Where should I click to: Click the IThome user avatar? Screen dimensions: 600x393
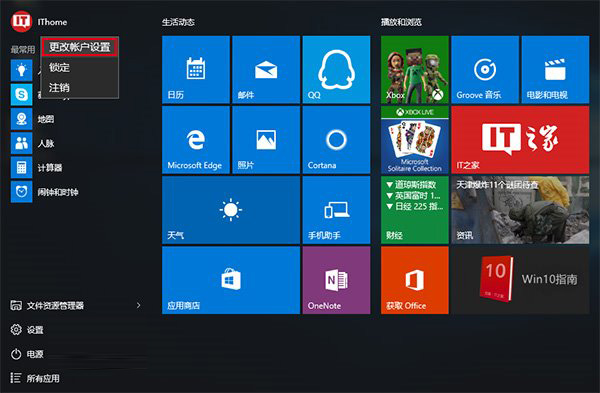pyautogui.click(x=21, y=21)
